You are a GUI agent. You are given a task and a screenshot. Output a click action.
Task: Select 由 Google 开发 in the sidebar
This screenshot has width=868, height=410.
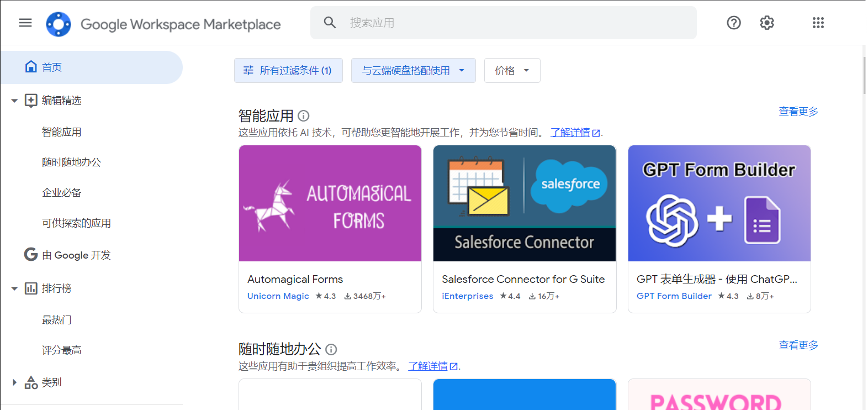point(76,255)
